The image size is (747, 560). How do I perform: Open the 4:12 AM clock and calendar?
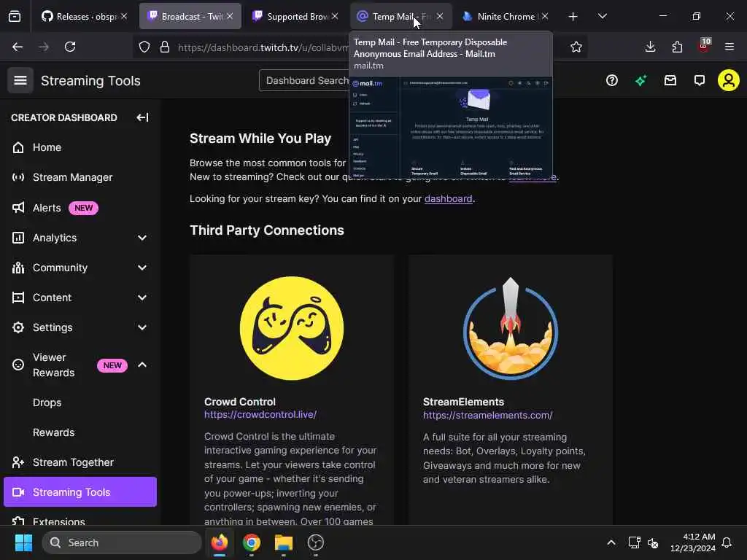(692, 542)
